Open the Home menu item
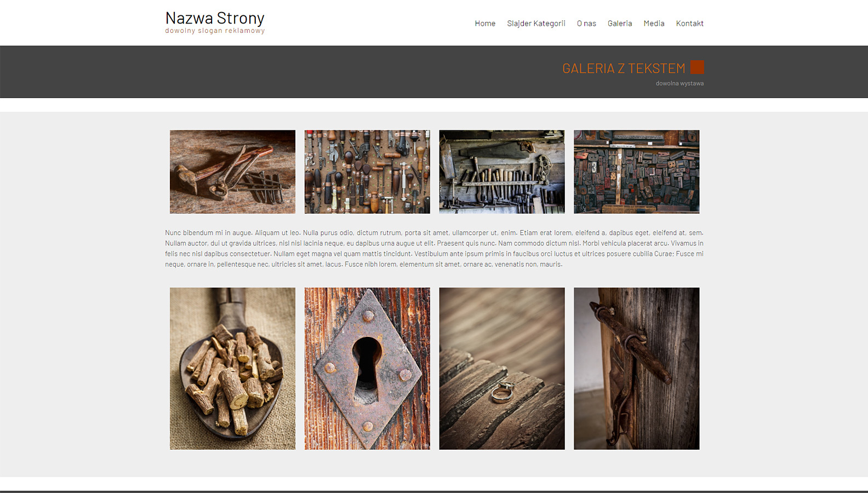 pos(485,24)
